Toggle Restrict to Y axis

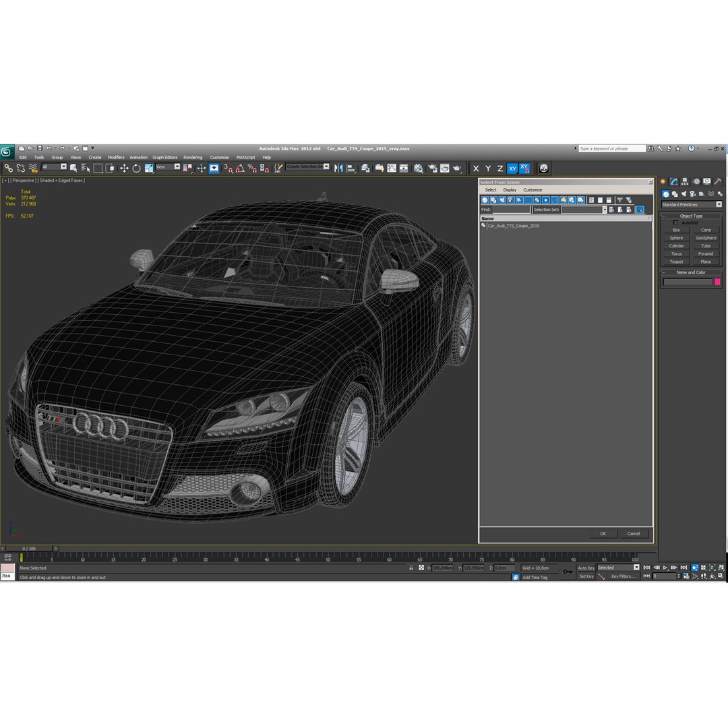(x=488, y=169)
